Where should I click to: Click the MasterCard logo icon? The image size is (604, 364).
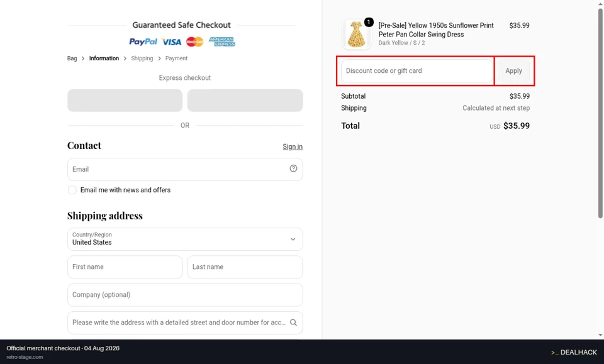coord(194,41)
